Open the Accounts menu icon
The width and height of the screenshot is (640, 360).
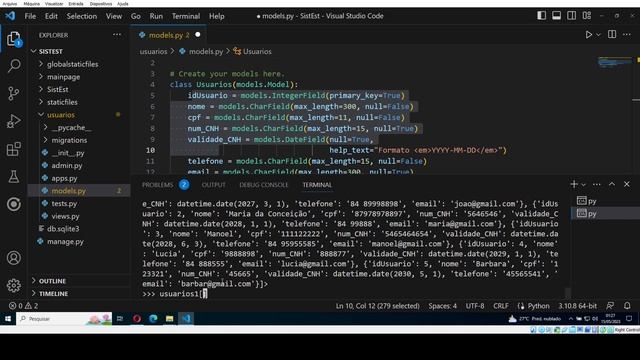[13, 258]
